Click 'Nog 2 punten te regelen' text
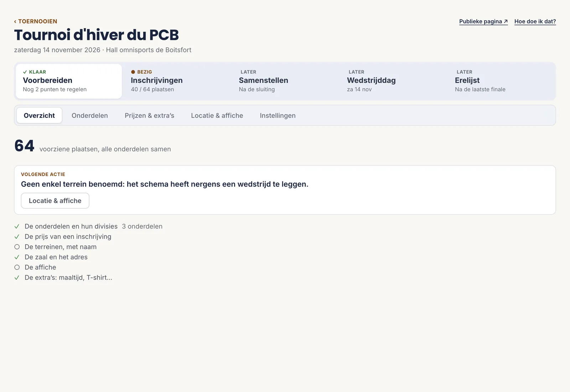Screen dimensions: 570x392 tap(55, 89)
